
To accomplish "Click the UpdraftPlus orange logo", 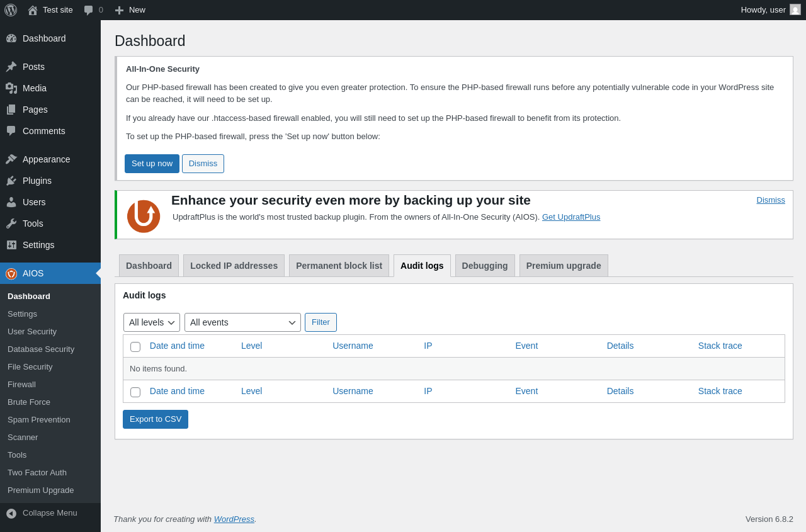I will (x=144, y=217).
